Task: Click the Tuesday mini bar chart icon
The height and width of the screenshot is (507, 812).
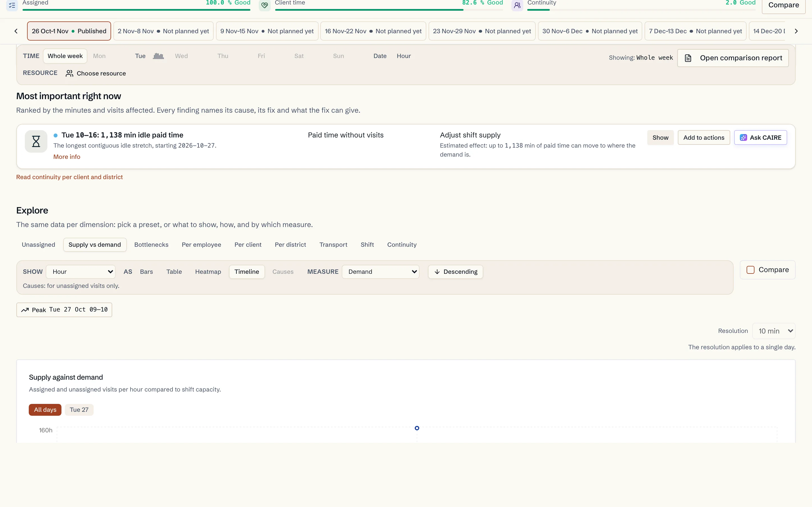Action: (158, 56)
